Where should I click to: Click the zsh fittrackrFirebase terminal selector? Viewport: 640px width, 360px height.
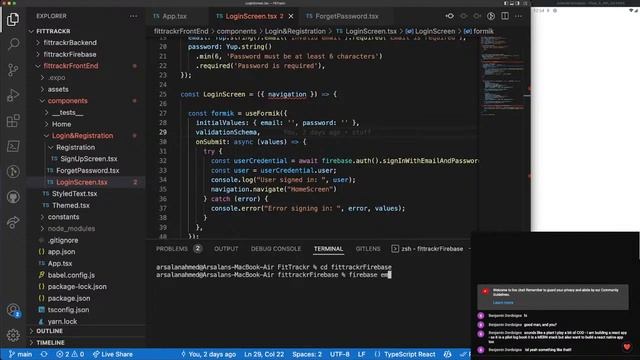(427, 249)
